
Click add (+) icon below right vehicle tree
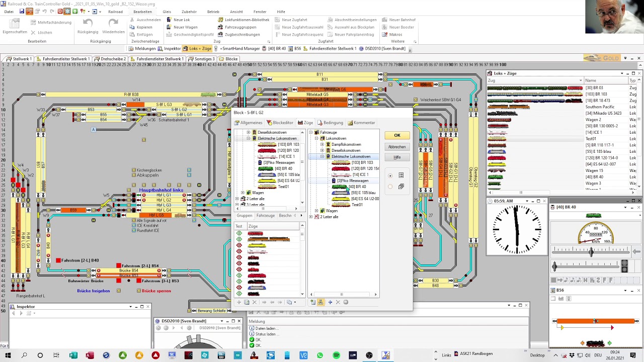click(x=330, y=302)
